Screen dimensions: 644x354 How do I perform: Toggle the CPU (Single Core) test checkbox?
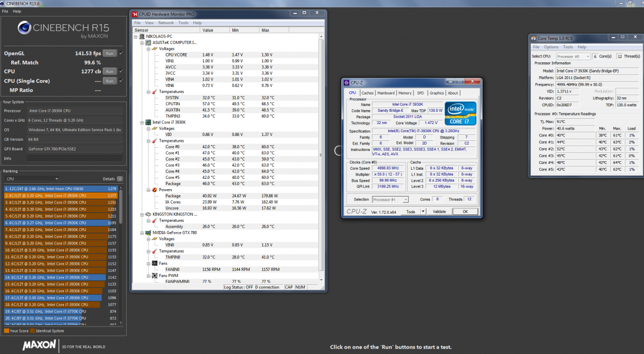(x=121, y=81)
